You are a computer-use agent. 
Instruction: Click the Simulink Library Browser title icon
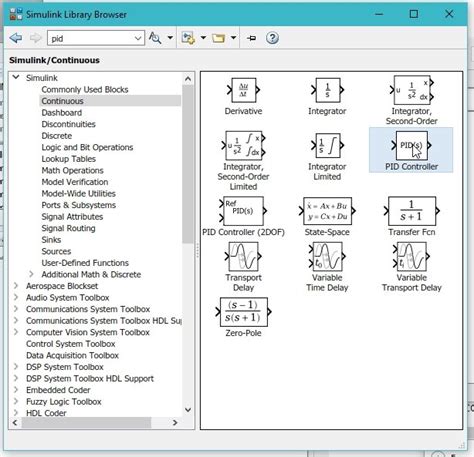point(16,14)
